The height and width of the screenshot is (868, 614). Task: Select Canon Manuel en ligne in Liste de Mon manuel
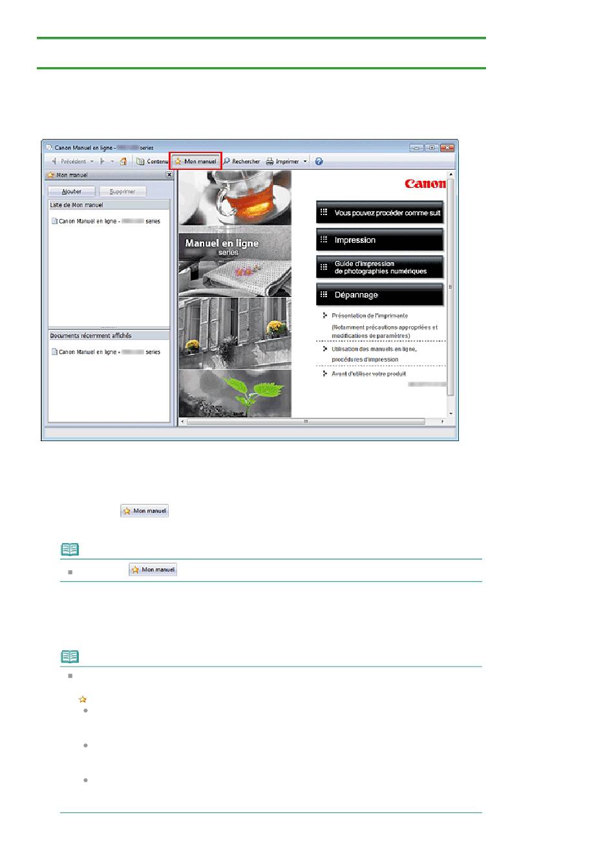tap(106, 222)
